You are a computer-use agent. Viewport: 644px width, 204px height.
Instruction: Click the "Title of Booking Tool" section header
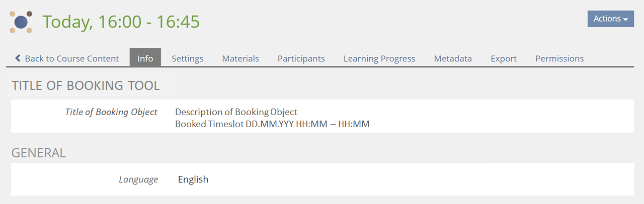[x=86, y=85]
